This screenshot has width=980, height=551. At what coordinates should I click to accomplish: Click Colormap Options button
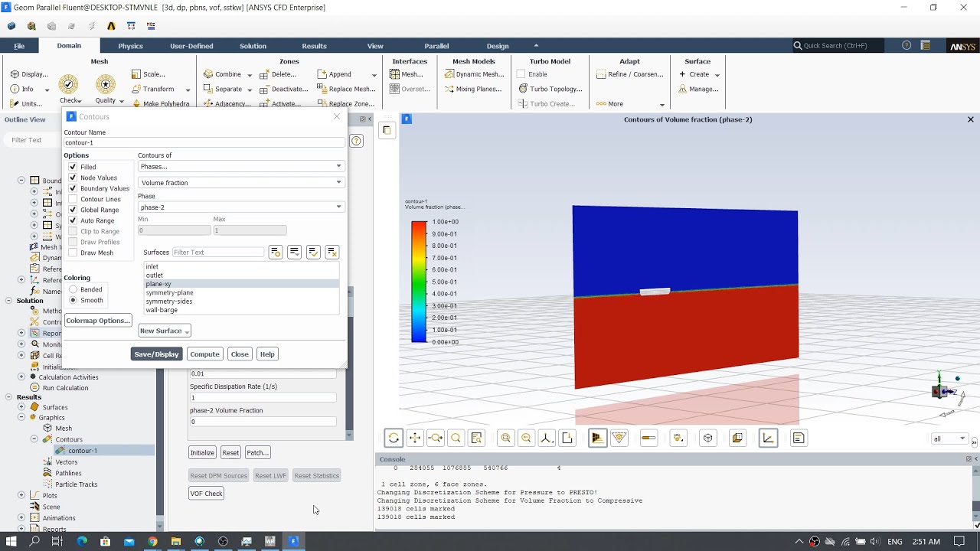click(98, 321)
